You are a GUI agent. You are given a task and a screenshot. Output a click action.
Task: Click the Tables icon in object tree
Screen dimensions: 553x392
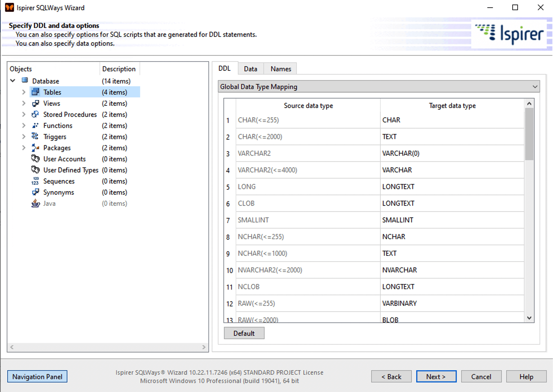coord(35,92)
